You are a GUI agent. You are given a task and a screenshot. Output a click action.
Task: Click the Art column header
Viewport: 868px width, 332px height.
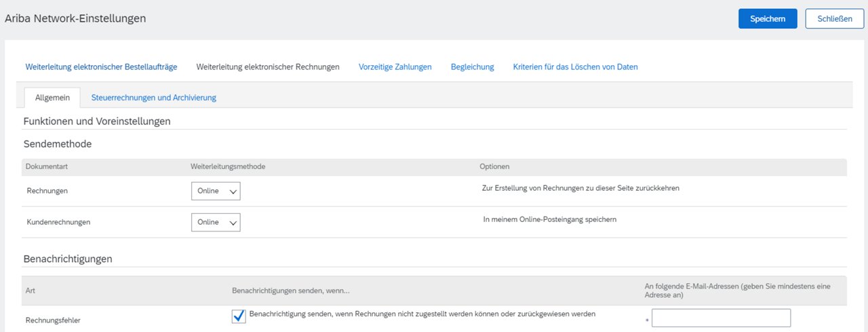pos(31,291)
